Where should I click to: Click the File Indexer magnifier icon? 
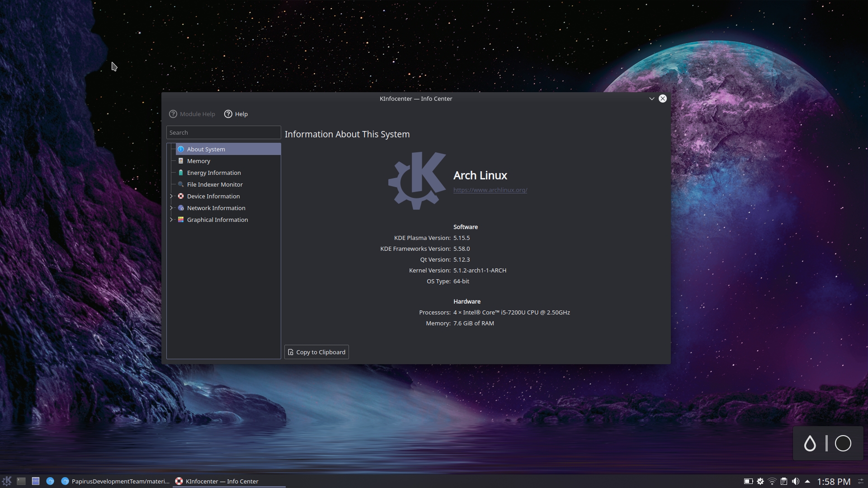tap(181, 184)
